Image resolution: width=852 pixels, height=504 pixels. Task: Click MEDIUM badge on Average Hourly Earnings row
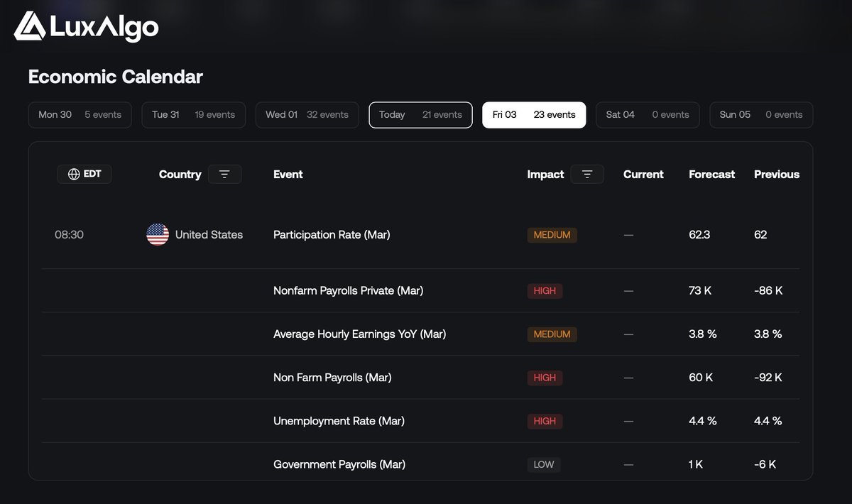552,334
